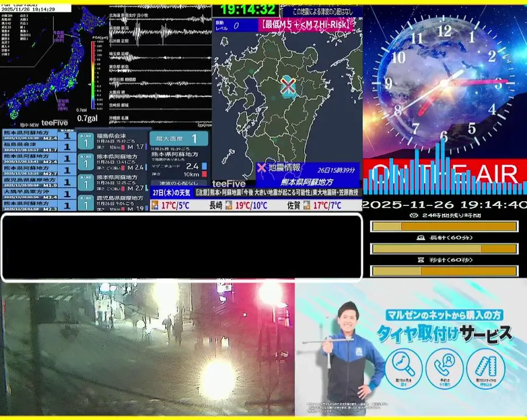
Task: Click the 地震情報 熊本県阿蘇地方 info box
Action: tap(308, 175)
